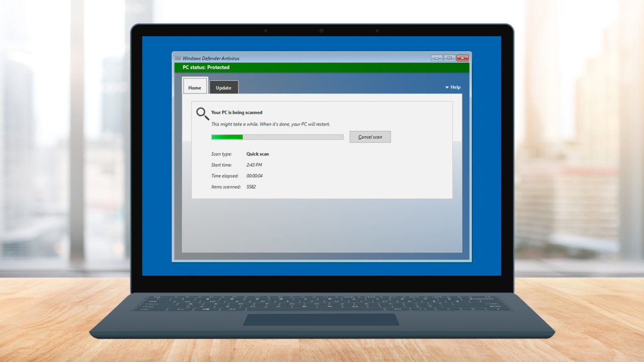The height and width of the screenshot is (362, 644).
Task: Click the '00:00:04' time elapsed value
Action: click(x=255, y=176)
